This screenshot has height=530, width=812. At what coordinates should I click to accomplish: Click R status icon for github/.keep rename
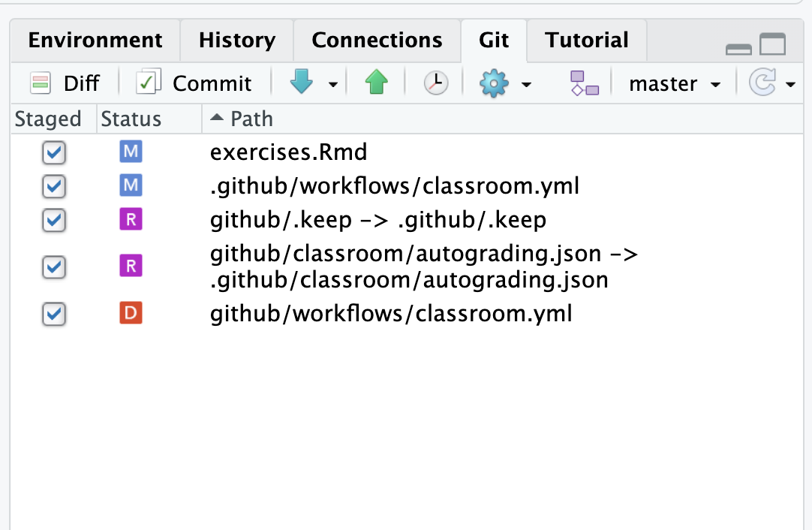pyautogui.click(x=131, y=220)
